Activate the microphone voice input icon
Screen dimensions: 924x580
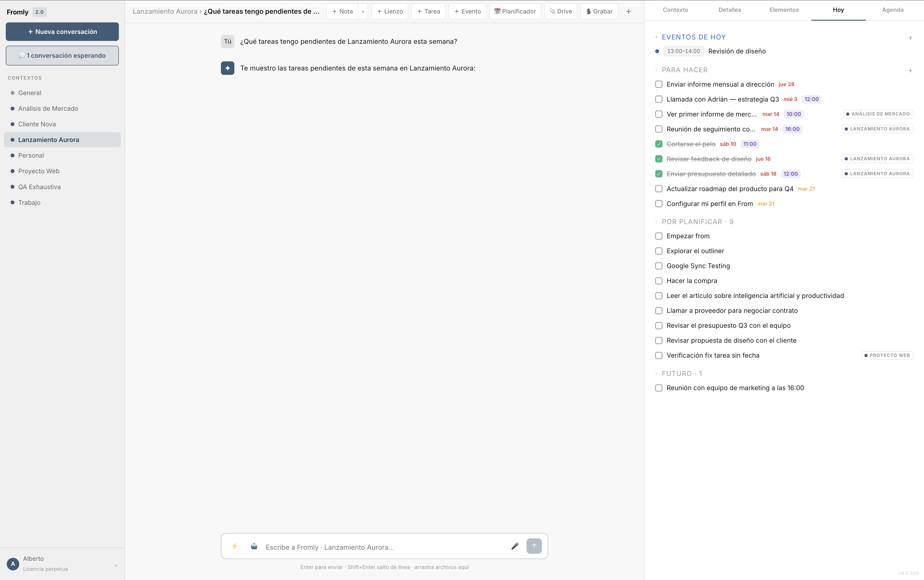tap(515, 546)
